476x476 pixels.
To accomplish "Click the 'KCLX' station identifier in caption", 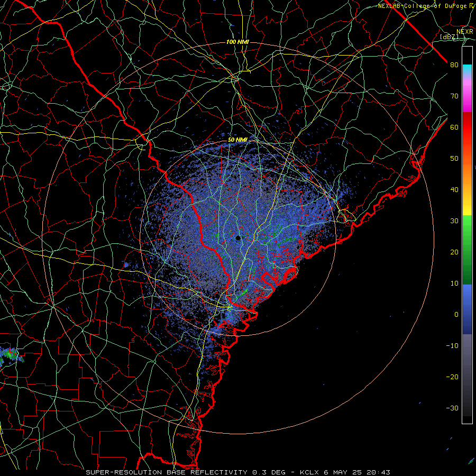I will (309, 472).
